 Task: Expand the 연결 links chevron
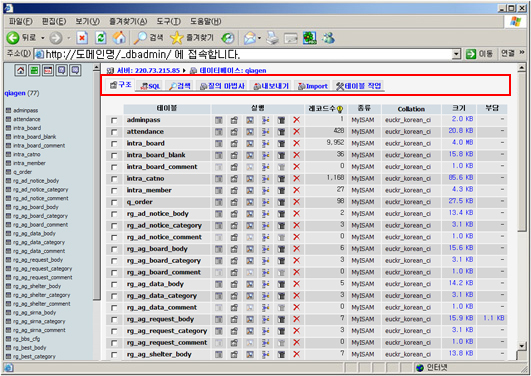pos(522,53)
